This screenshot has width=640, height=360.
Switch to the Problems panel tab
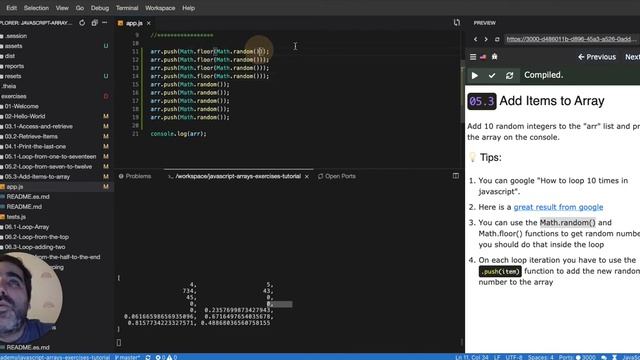coord(135,176)
